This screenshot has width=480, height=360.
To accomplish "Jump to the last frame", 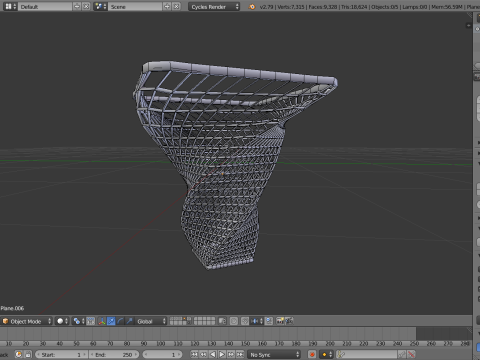I will (x=240, y=354).
